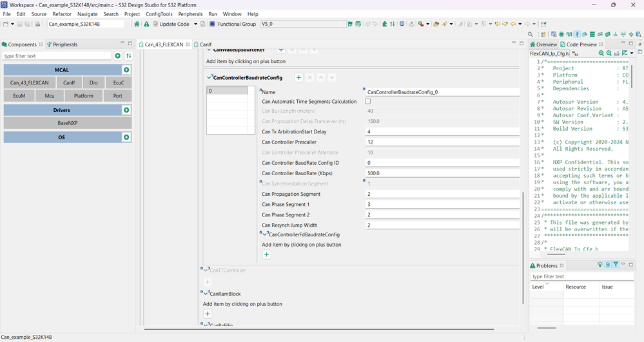Screen dimensions: 644x342
Task: Click the Home icon in the toolbar
Action: (137, 24)
